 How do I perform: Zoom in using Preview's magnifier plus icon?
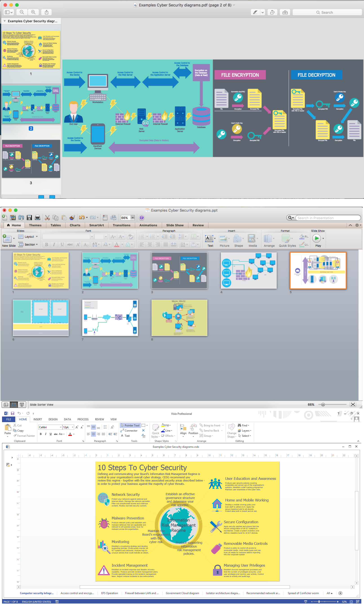pyautogui.click(x=33, y=12)
